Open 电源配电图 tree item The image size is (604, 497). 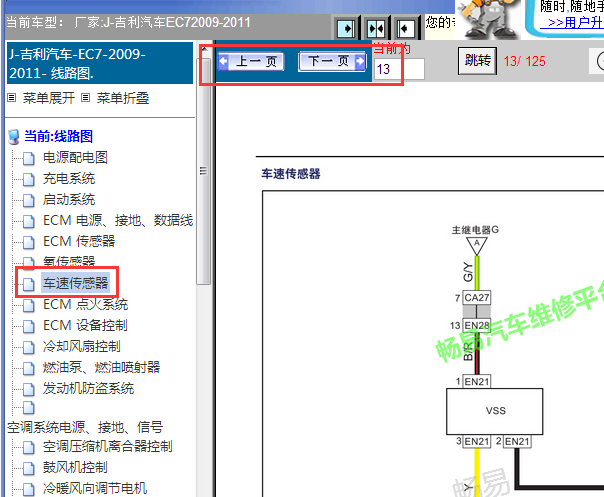[x=75, y=157]
